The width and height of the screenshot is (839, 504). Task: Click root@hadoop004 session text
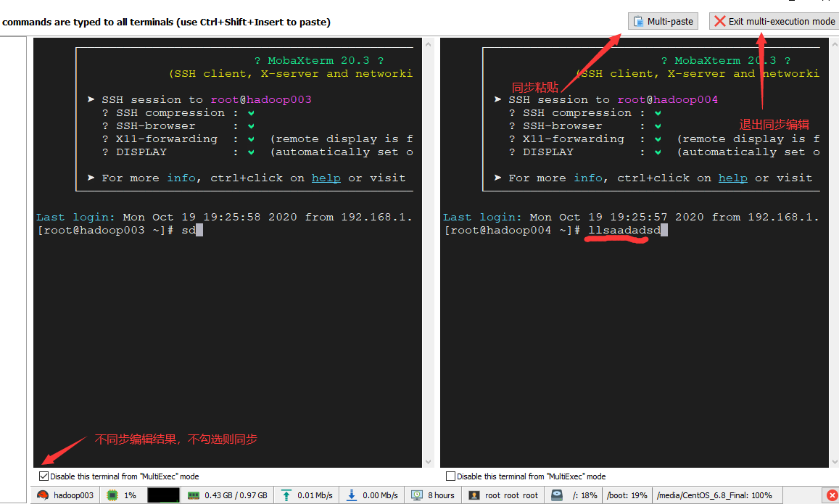tap(667, 100)
